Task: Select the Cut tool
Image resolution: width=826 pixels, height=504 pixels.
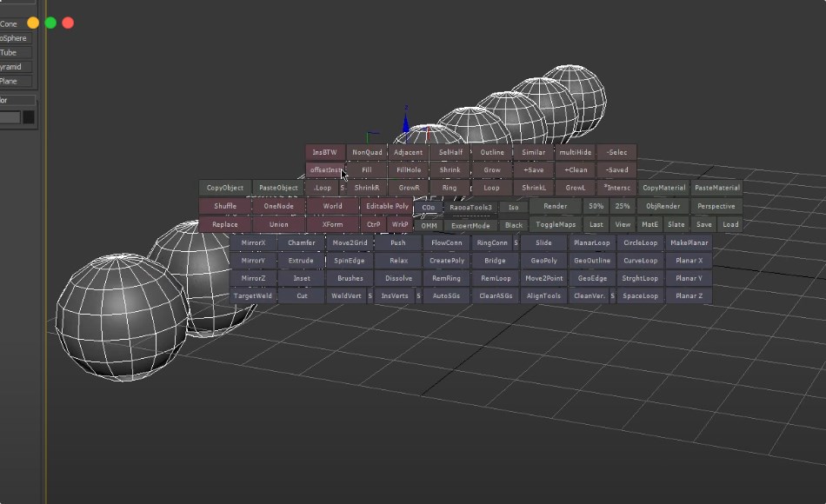Action: [x=301, y=295]
